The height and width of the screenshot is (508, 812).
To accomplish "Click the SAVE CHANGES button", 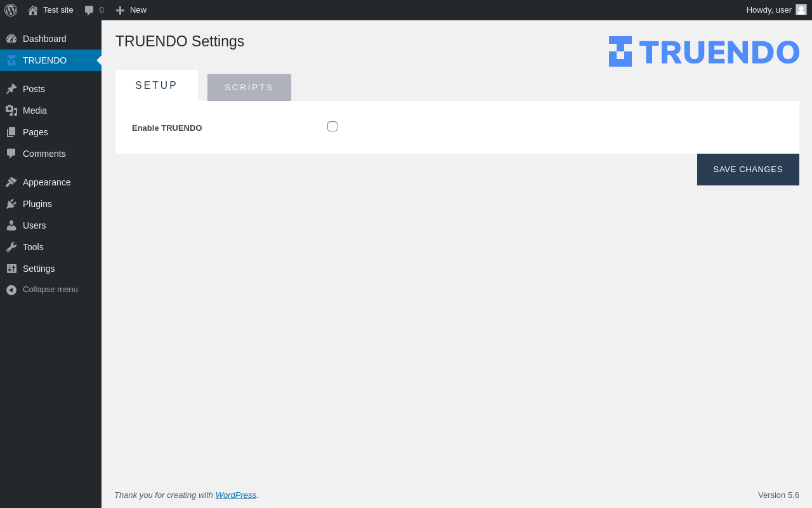I will coord(748,170).
